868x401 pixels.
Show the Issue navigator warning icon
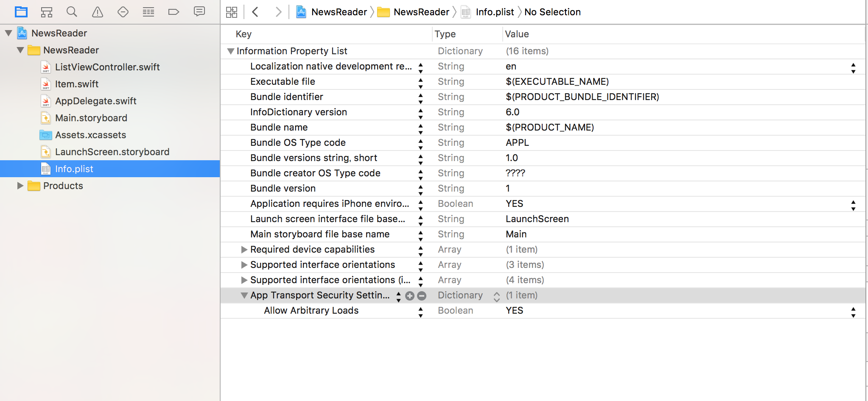point(98,12)
